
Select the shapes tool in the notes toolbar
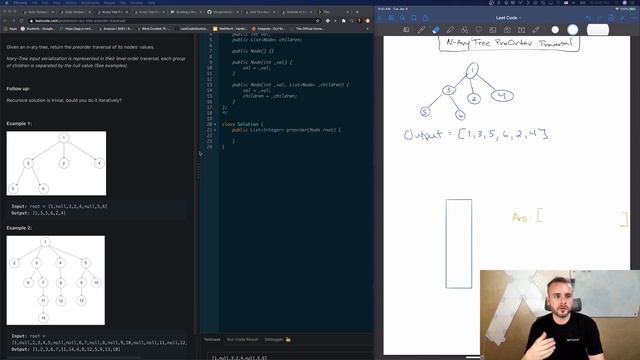(464, 30)
